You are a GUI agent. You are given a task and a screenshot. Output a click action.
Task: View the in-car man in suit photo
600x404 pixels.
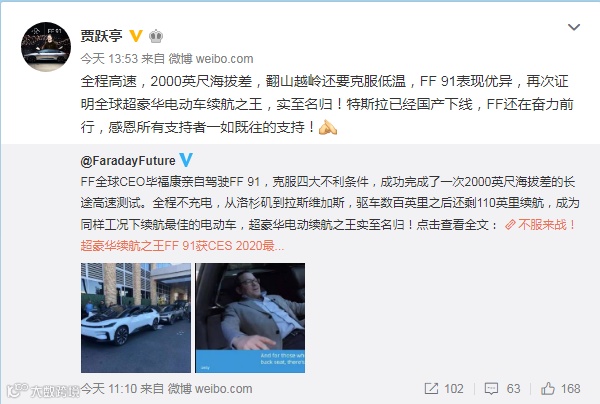point(250,318)
